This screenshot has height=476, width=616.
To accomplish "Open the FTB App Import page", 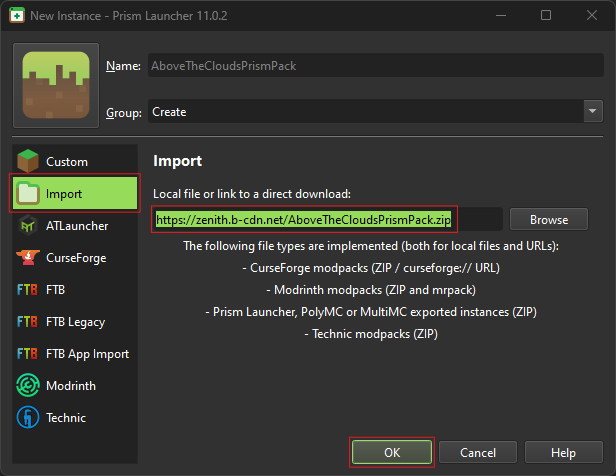I will coord(75,354).
